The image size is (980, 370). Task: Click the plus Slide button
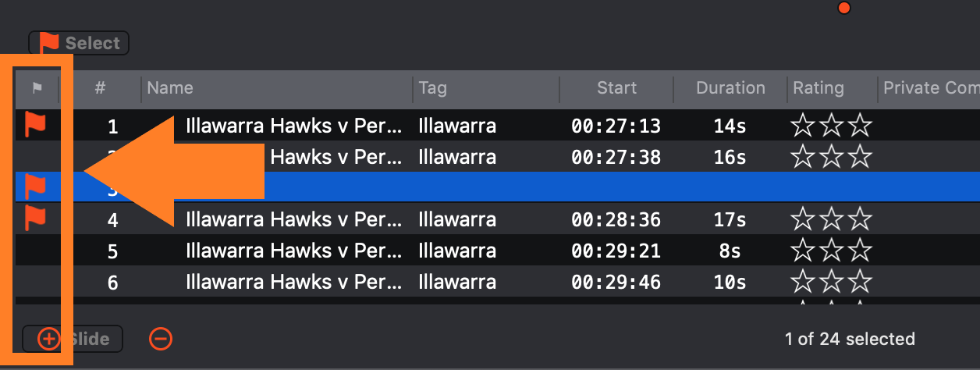(73, 339)
